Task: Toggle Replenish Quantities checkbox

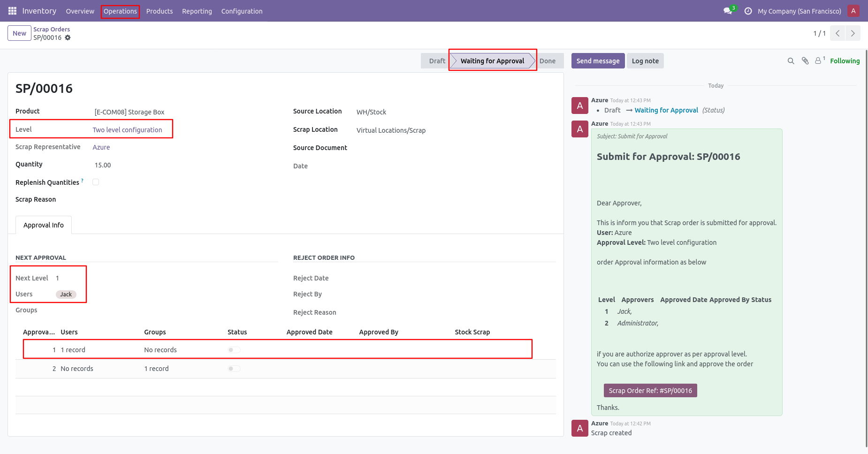Action: (x=96, y=182)
